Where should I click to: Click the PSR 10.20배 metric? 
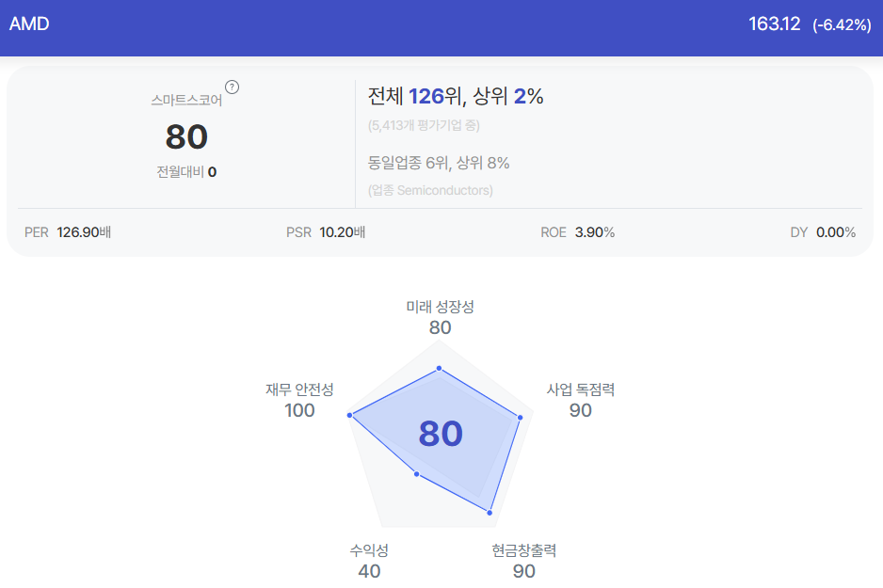point(326,232)
